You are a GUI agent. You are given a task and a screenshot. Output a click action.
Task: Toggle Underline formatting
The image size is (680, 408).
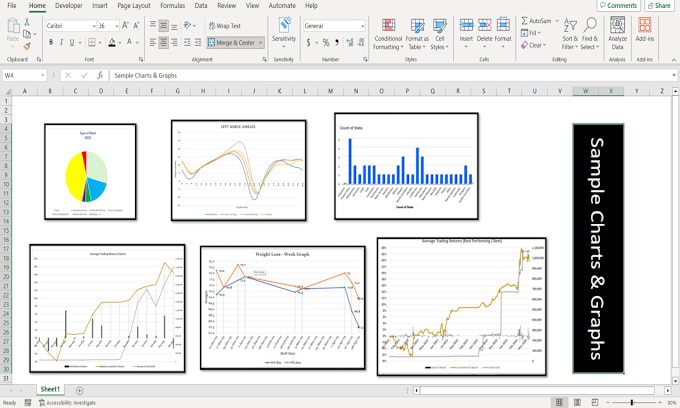point(72,42)
